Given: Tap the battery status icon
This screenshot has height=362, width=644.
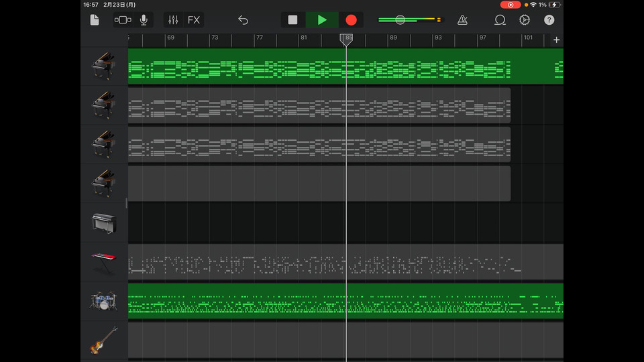Looking at the screenshot, I should (555, 5).
